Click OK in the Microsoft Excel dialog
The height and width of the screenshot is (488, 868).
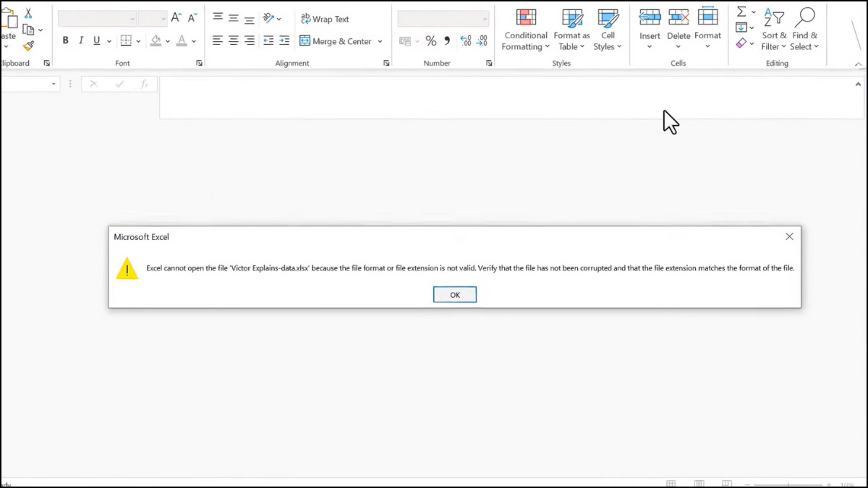455,294
